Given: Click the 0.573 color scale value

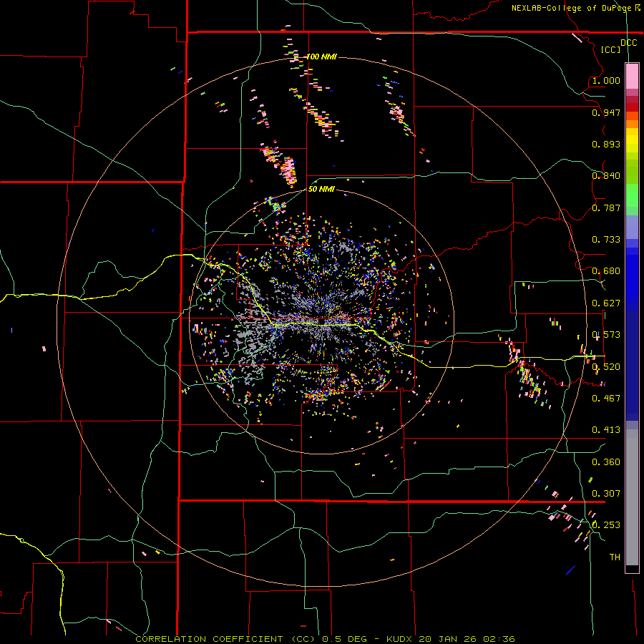Looking at the screenshot, I should tap(606, 334).
